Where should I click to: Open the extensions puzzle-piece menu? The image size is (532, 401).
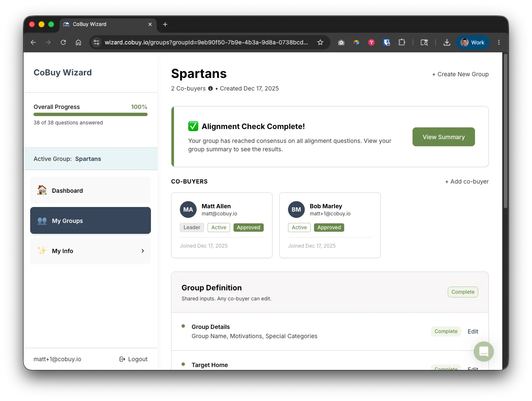click(402, 42)
